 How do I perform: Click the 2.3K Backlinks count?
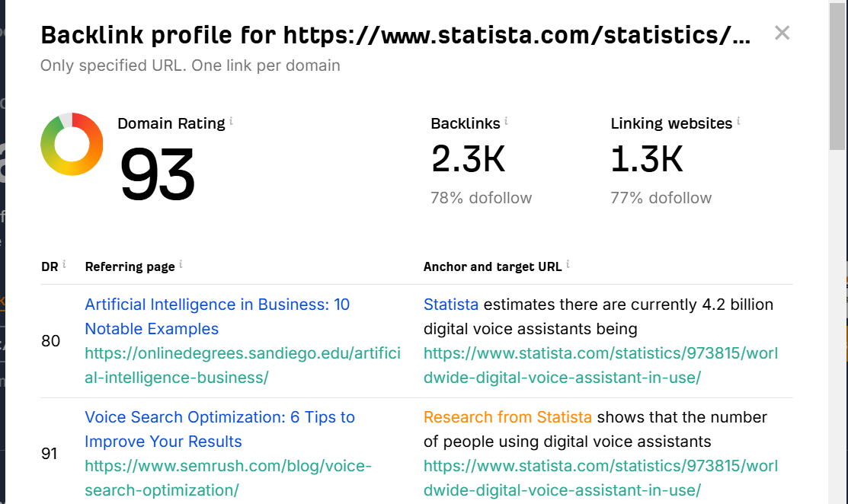468,159
